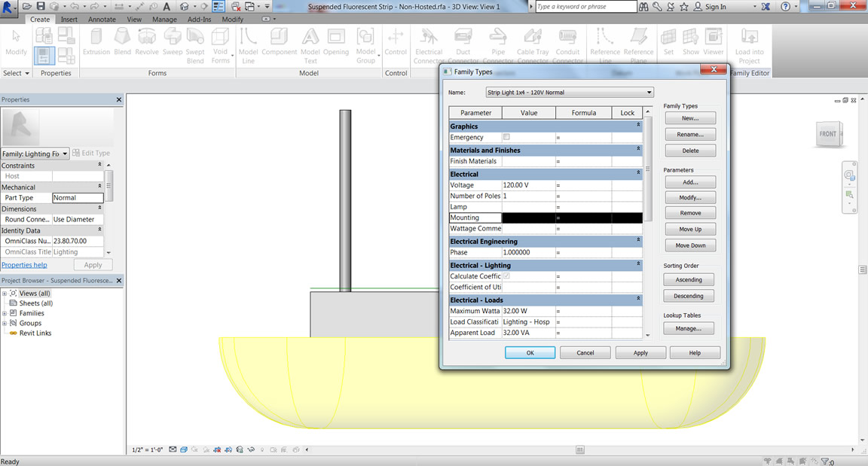This screenshot has width=868, height=466.
Task: Click the horizontal scrollbar thumb of the 3D view
Action: 579,450
